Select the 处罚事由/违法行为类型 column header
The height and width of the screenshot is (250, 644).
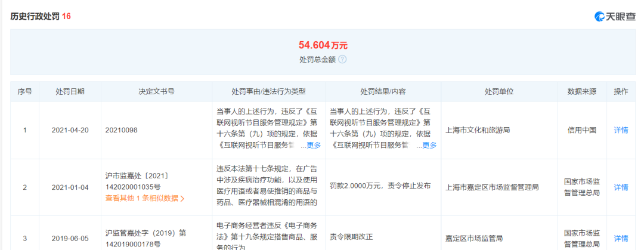click(268, 92)
